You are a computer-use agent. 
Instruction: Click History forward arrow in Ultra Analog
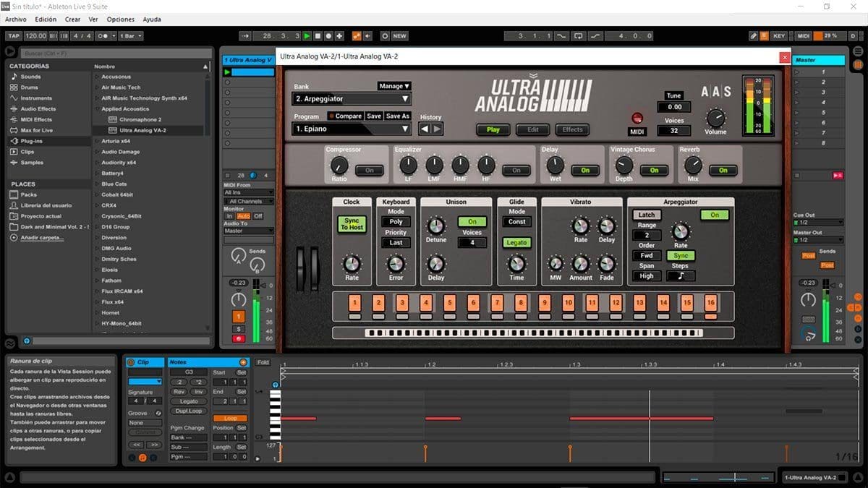[x=437, y=129]
